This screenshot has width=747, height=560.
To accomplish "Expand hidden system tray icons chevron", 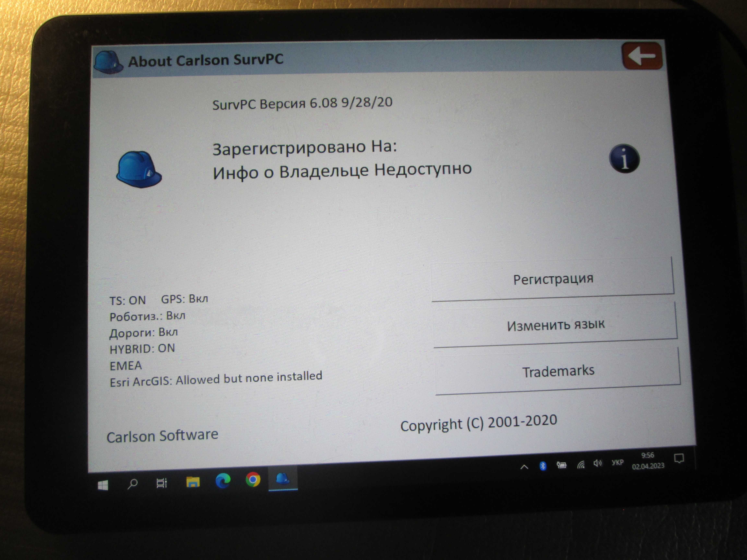I will (x=524, y=467).
